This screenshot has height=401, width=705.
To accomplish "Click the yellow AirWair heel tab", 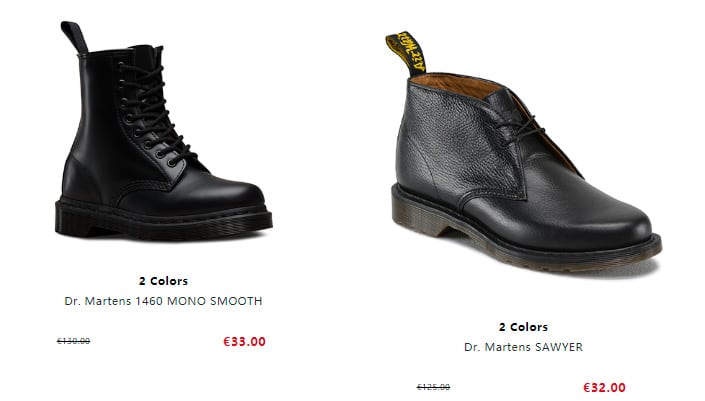I will 406,52.
